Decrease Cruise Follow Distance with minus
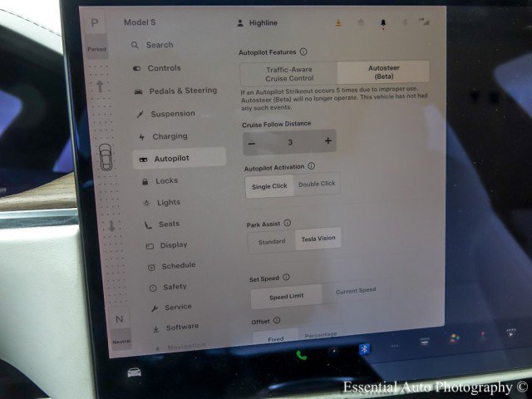 (x=253, y=142)
